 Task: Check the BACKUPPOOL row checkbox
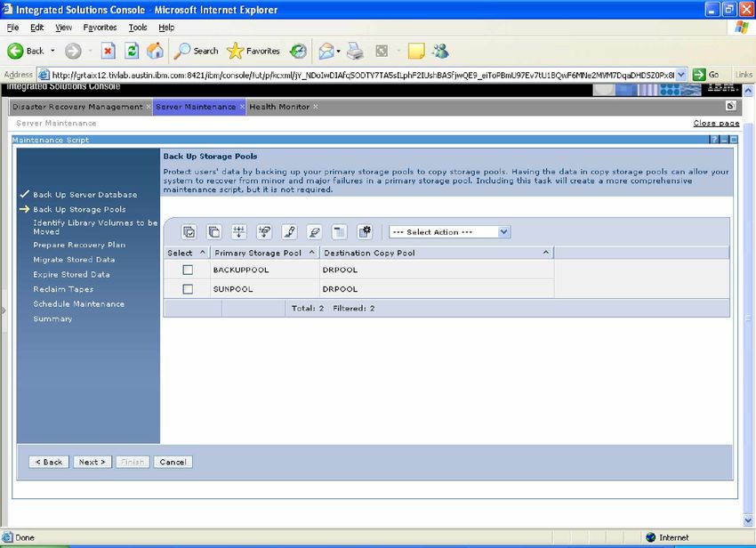point(188,270)
